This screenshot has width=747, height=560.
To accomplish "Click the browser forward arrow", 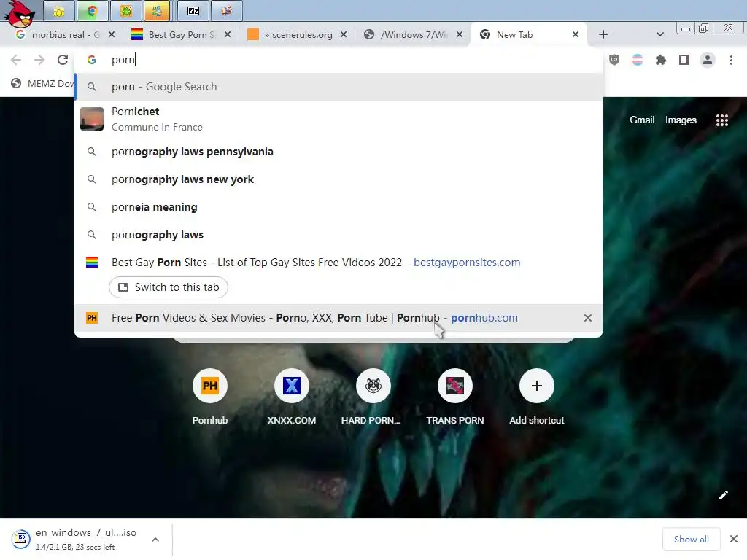I will [39, 60].
